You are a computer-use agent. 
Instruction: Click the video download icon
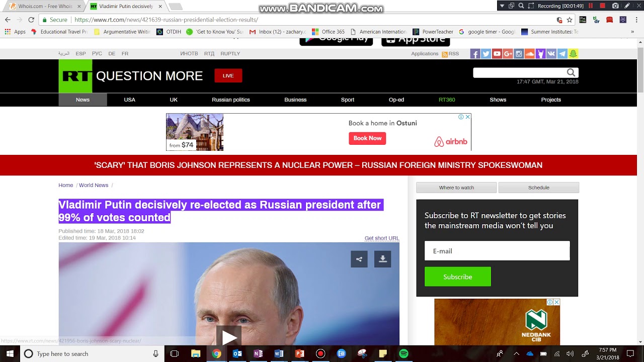(382, 259)
